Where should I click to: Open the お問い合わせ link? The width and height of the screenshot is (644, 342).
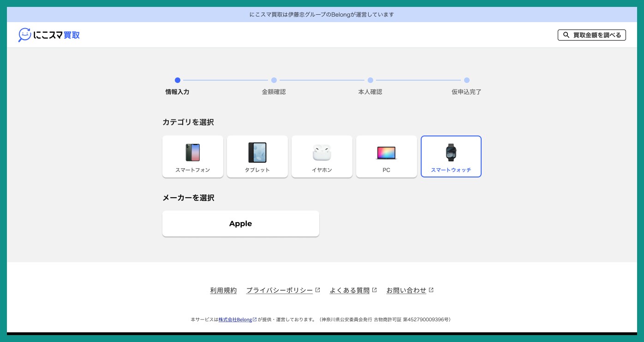(x=406, y=290)
